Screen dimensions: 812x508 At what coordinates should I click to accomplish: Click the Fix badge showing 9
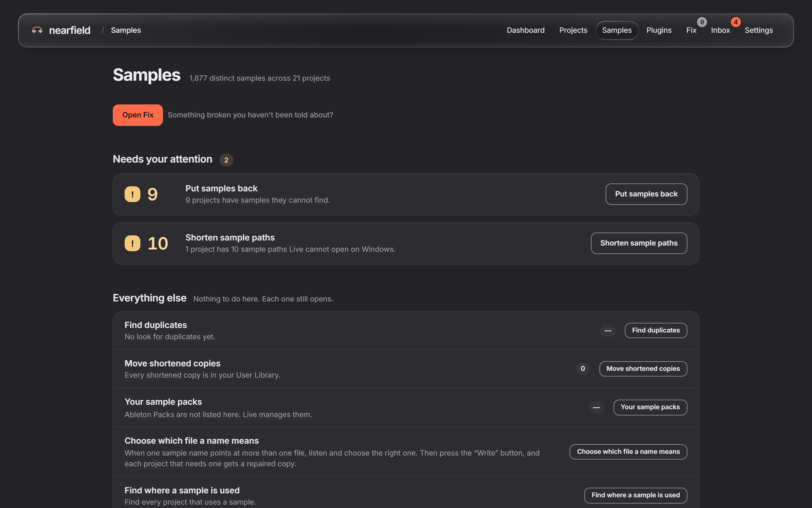point(701,22)
